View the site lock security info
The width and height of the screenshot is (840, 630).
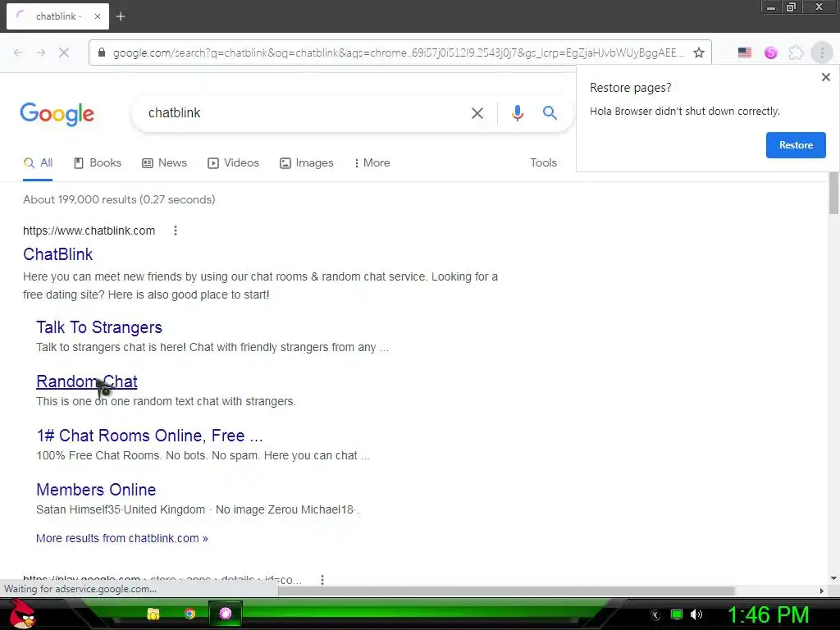tap(102, 52)
